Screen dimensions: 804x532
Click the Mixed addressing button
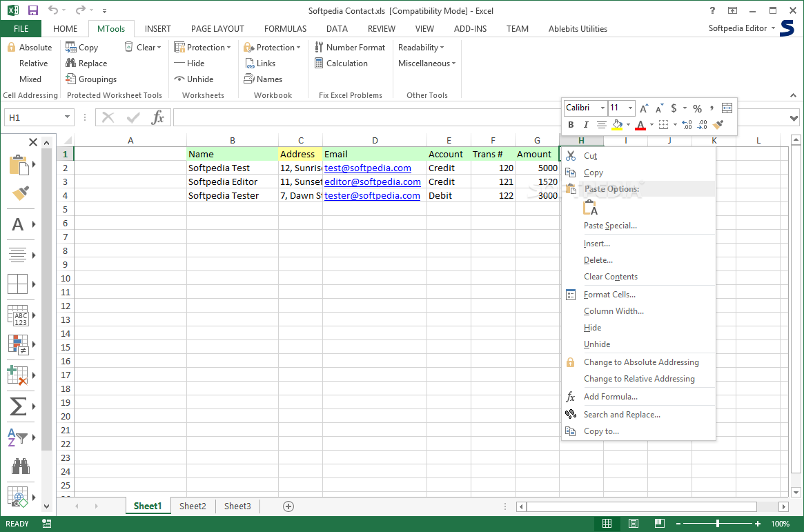[30, 79]
